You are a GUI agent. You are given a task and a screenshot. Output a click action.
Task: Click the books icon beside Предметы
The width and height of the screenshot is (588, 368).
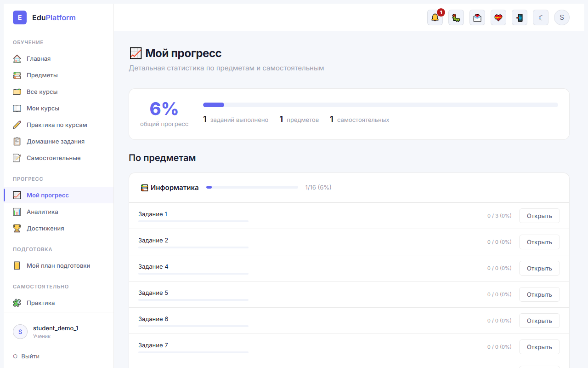[x=17, y=75]
